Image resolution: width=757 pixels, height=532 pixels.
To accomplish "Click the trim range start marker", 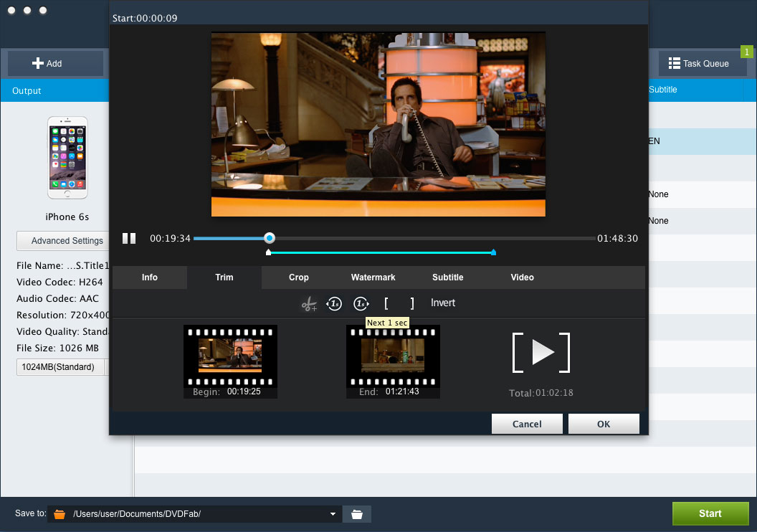I will pos(268,252).
